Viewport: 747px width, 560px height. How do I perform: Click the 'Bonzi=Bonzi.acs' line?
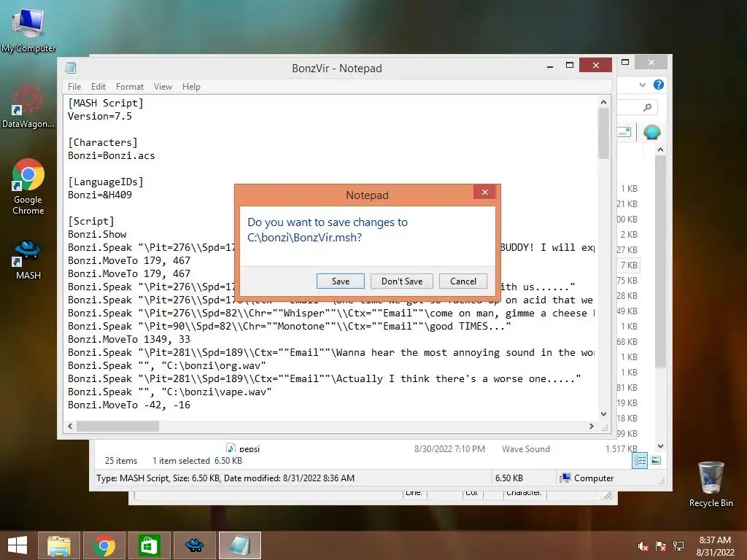point(111,156)
